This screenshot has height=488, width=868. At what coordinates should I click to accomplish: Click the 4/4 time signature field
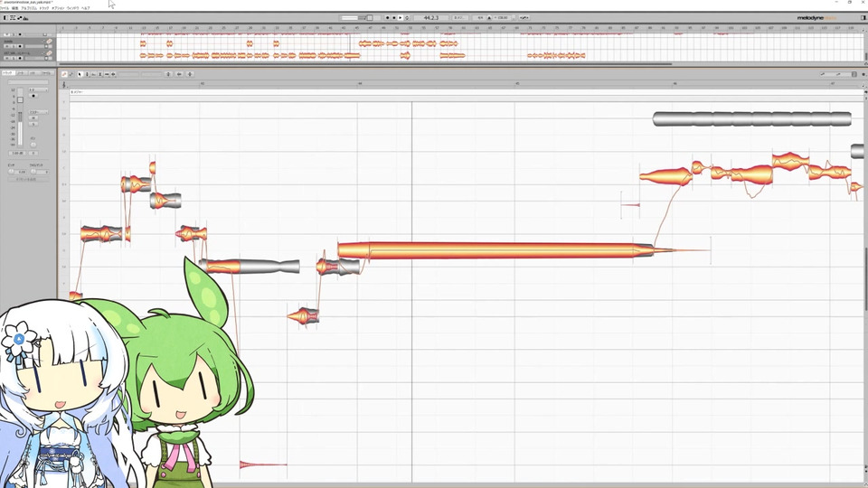pos(480,18)
